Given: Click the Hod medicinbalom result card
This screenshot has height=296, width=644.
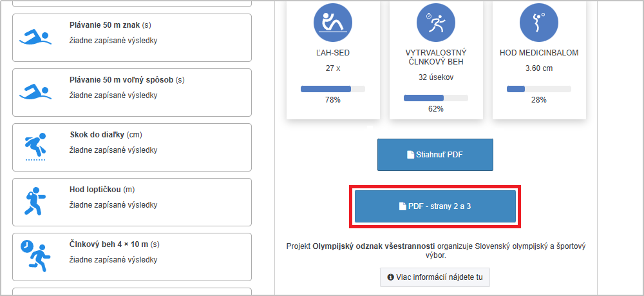Looking at the screenshot, I should [x=538, y=64].
